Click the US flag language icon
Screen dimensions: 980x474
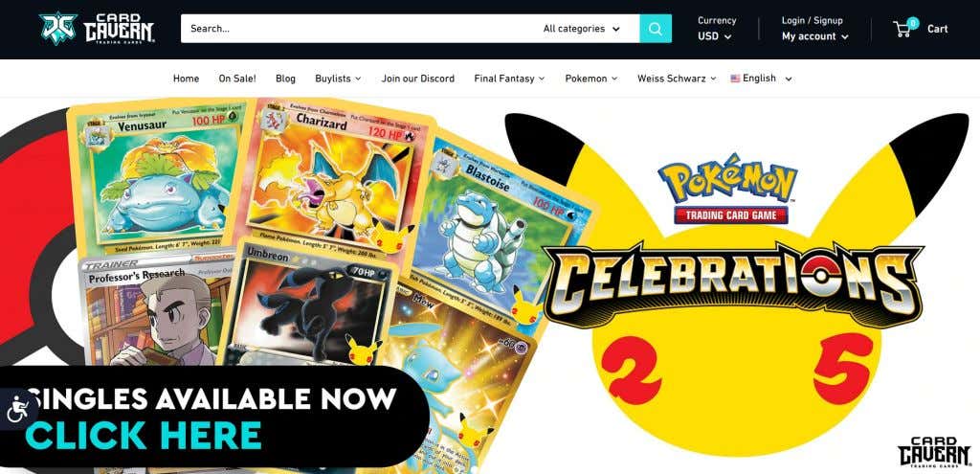pyautogui.click(x=735, y=79)
